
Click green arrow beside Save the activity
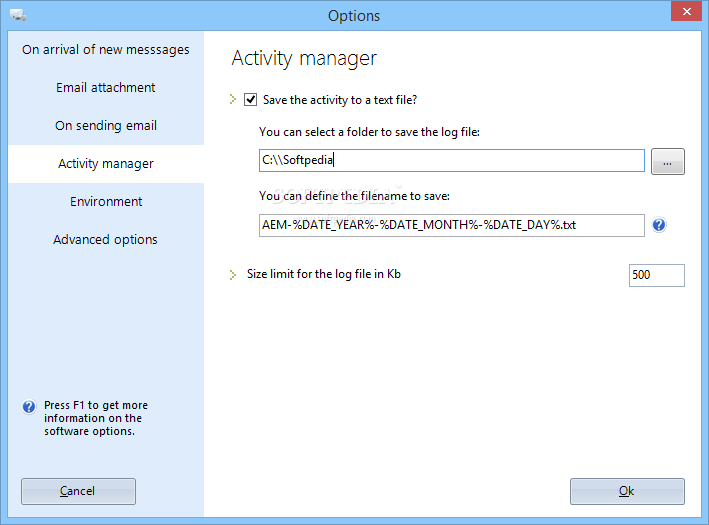point(232,99)
